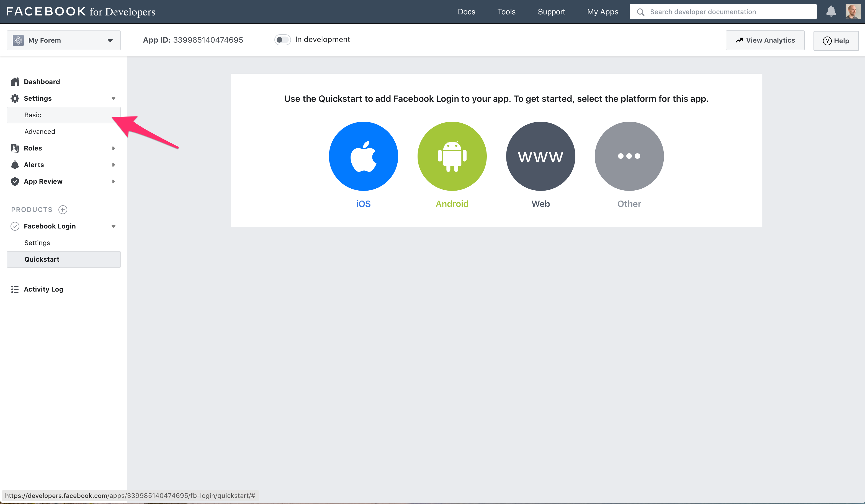Click the Other text label
The image size is (865, 504).
tap(629, 204)
